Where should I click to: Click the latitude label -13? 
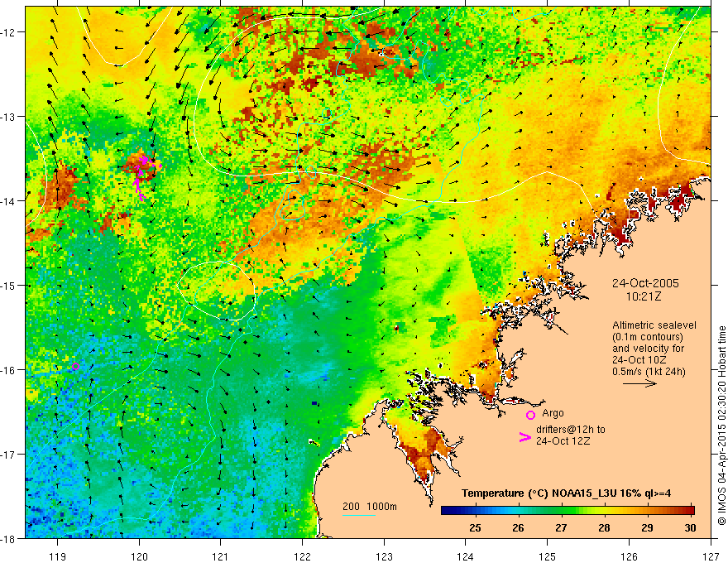coord(8,117)
